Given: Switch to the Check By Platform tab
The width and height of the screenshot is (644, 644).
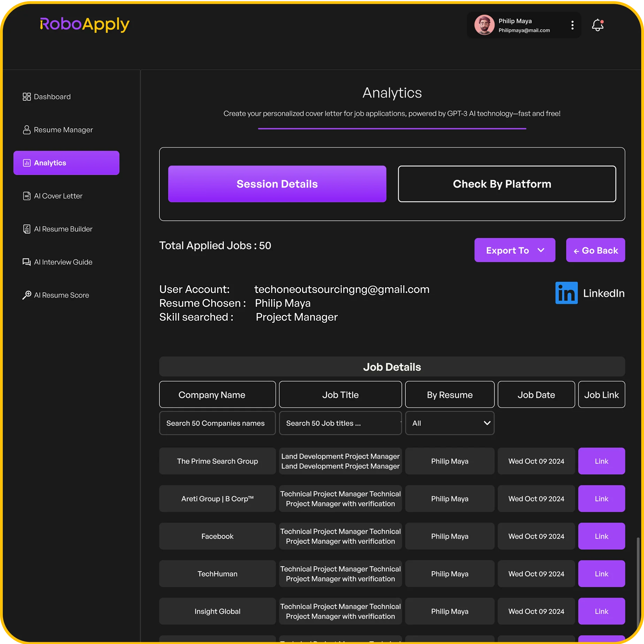Looking at the screenshot, I should (507, 184).
